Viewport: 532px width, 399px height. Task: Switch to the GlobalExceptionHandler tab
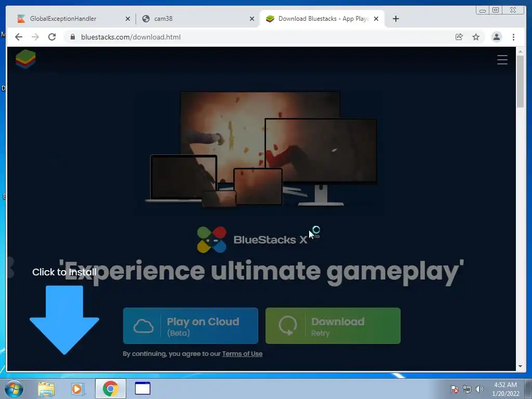point(73,19)
